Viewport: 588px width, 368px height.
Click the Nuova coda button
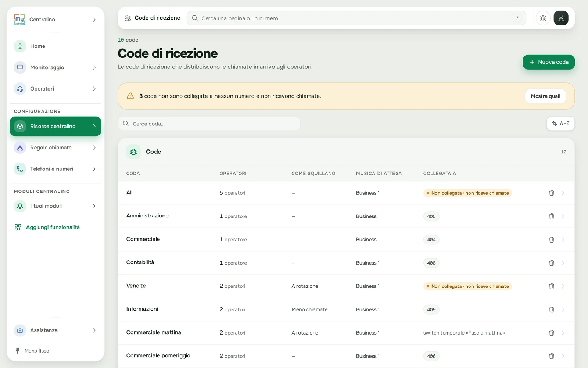(x=549, y=62)
